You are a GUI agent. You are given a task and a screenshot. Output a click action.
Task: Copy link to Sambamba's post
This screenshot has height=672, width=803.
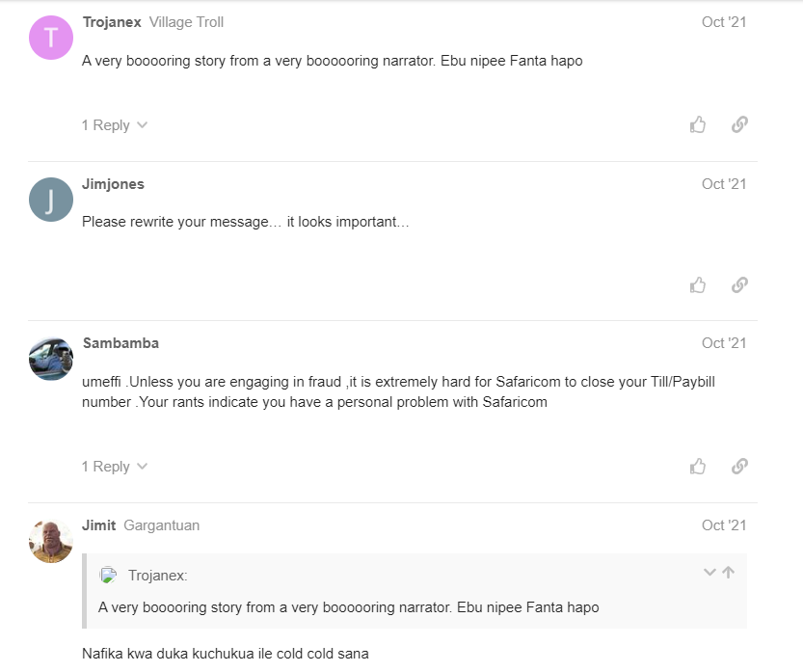click(739, 466)
